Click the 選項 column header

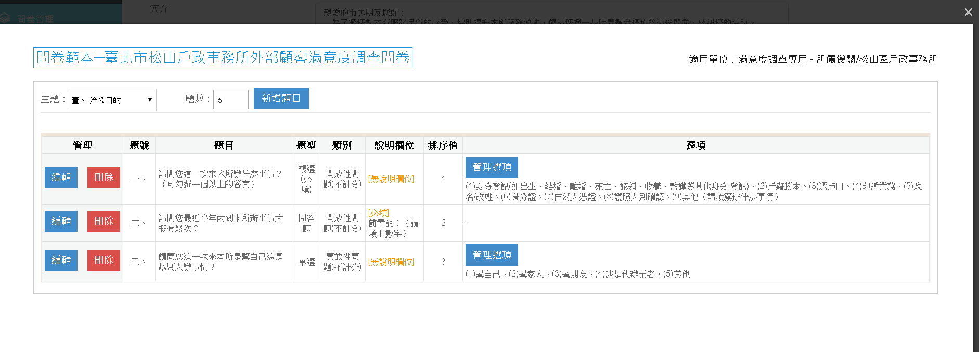click(x=695, y=146)
